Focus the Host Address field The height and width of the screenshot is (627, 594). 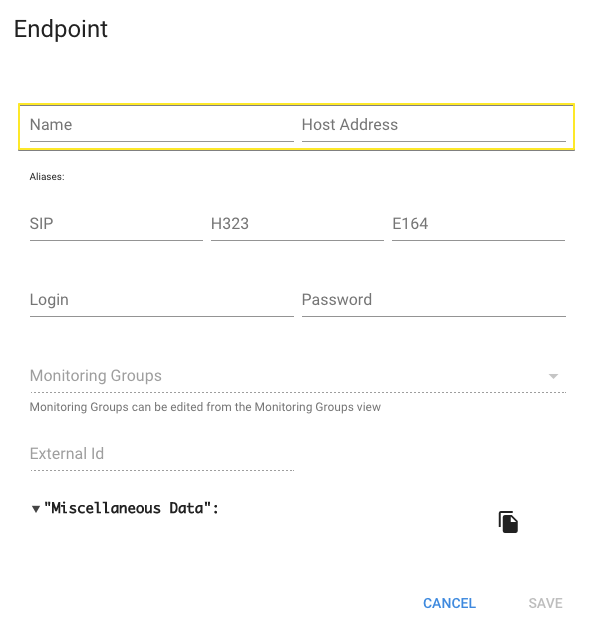click(x=434, y=125)
